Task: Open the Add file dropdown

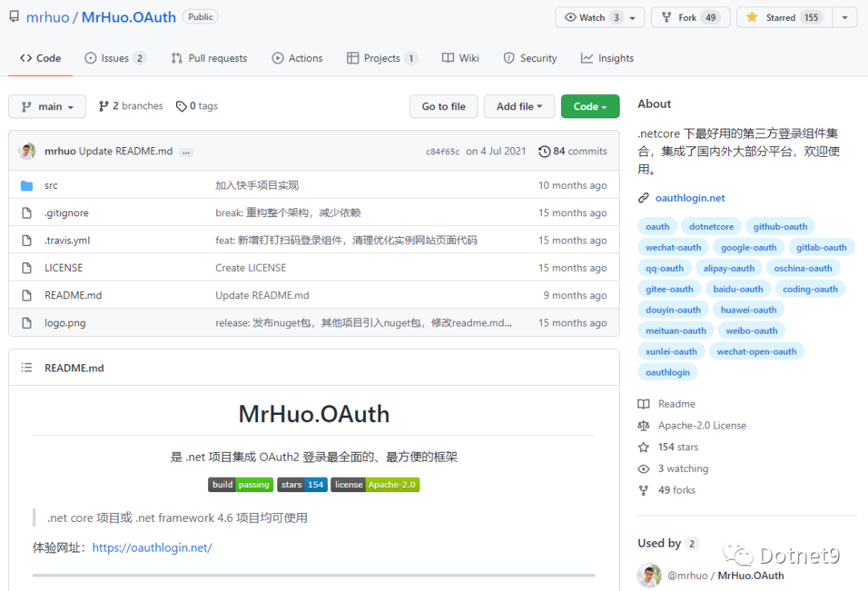Action: pyautogui.click(x=519, y=106)
